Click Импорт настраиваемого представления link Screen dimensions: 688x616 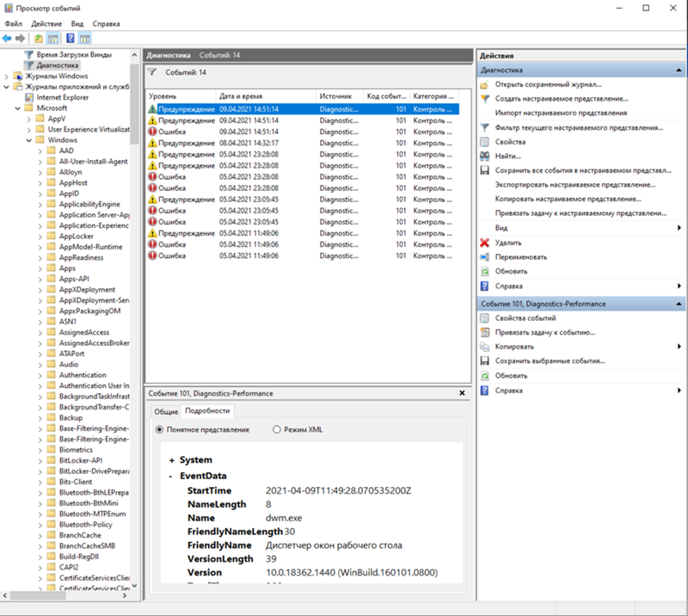click(x=561, y=113)
